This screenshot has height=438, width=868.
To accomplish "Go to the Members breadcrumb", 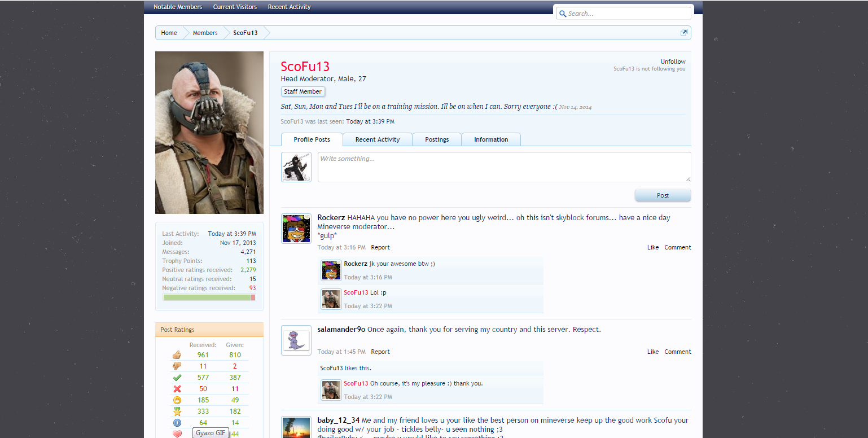I will click(205, 33).
